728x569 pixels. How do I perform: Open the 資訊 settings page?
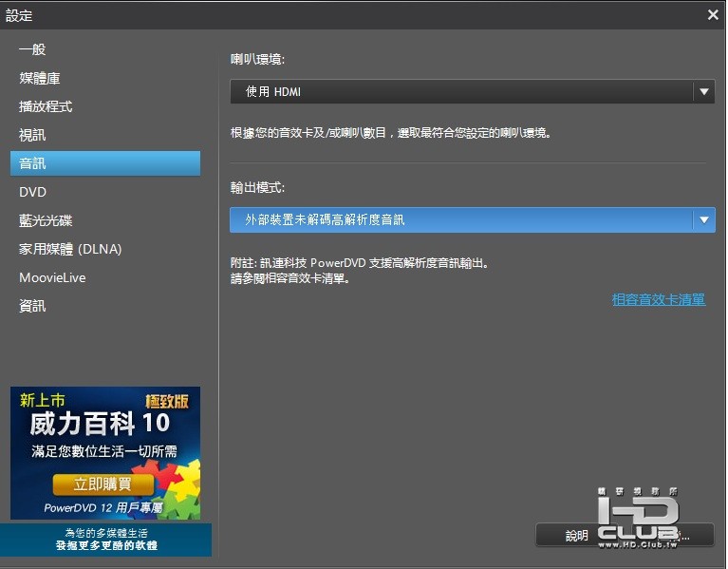[32, 306]
